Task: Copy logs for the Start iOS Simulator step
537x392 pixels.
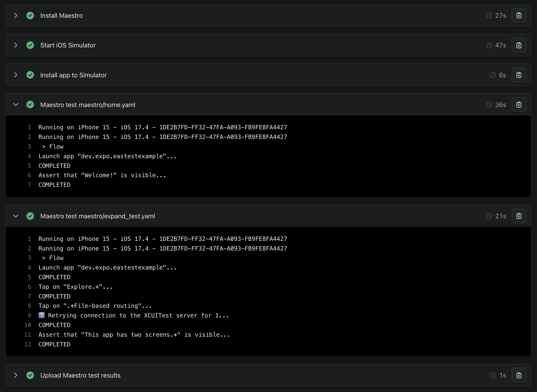Action: [519, 45]
